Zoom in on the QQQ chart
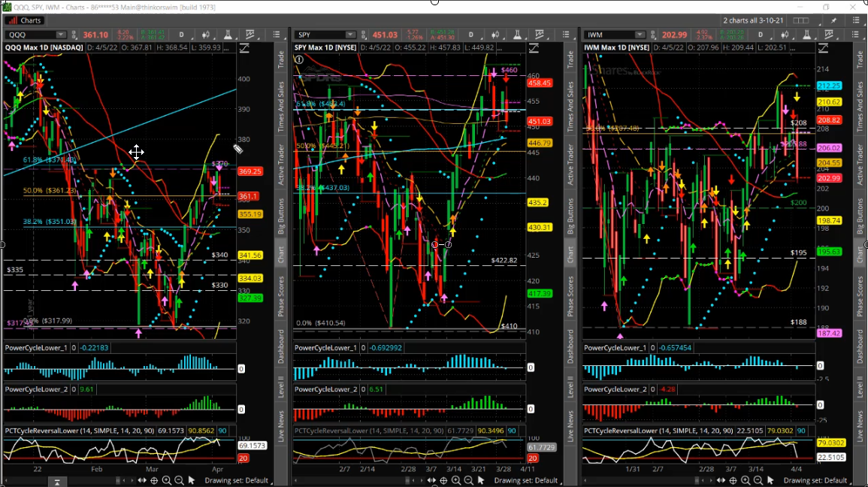The height and width of the screenshot is (487, 868). coord(166,480)
